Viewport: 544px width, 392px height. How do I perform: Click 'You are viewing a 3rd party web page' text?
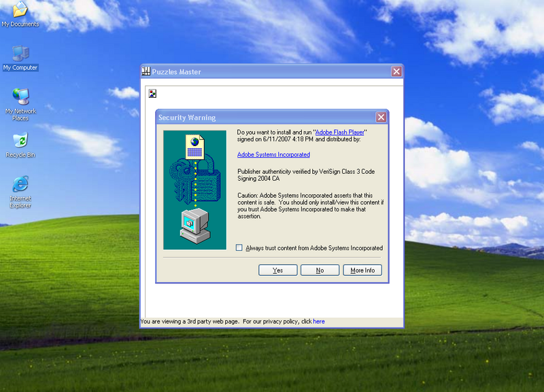(x=190, y=321)
